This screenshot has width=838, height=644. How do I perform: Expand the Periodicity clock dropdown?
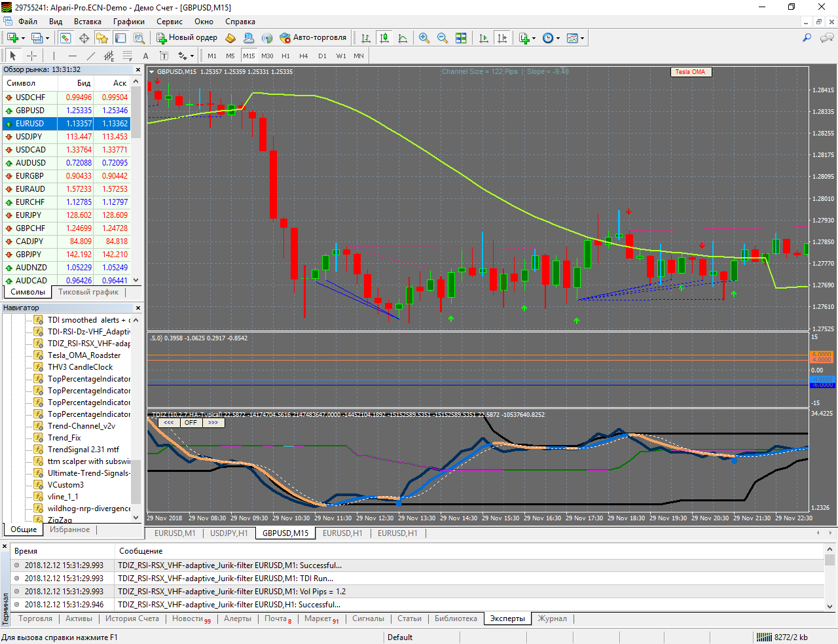[558, 39]
